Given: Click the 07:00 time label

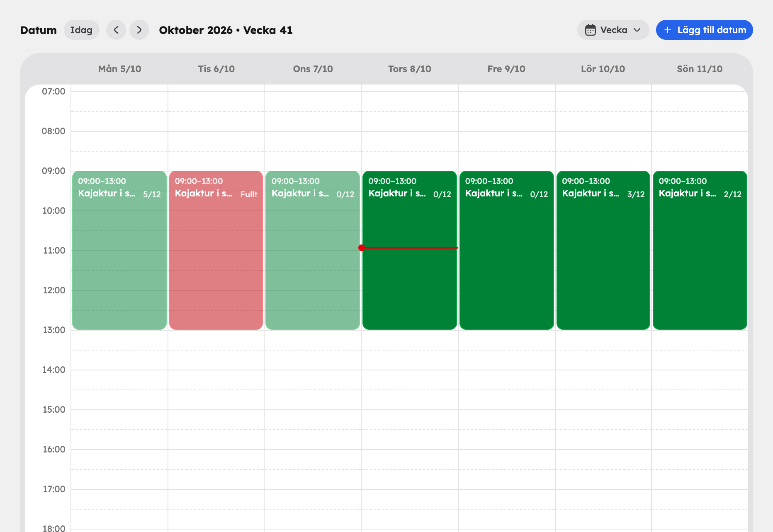Looking at the screenshot, I should [53, 91].
